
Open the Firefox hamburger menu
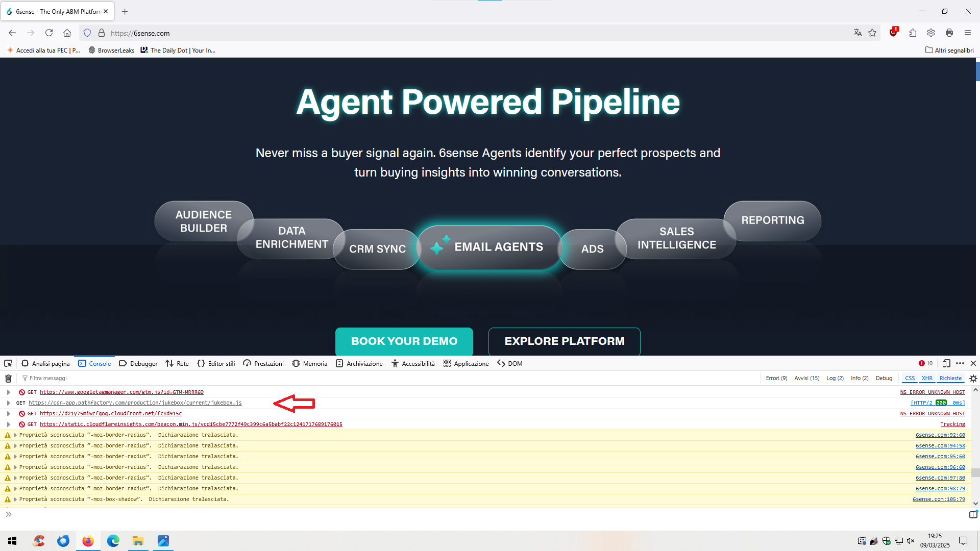point(968,33)
